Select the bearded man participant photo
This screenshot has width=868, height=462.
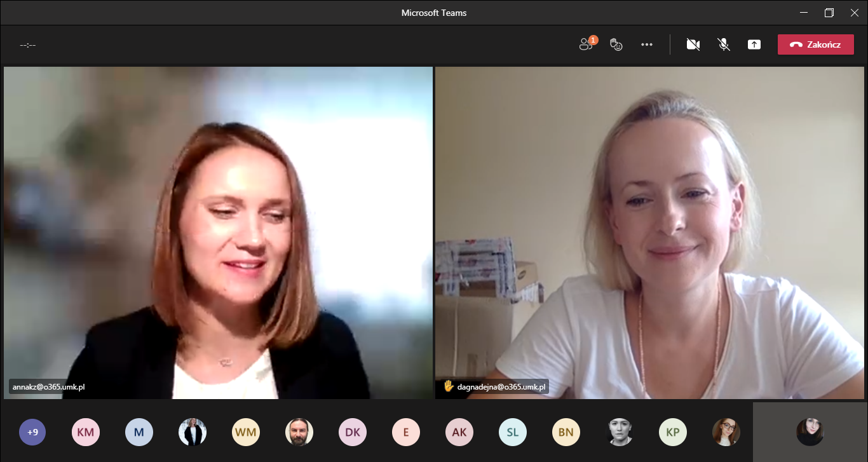[299, 432]
